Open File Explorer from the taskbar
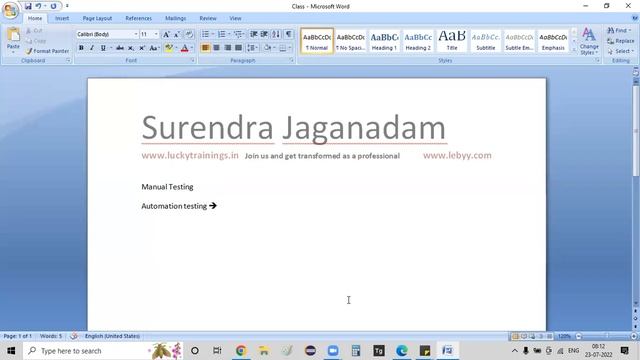This screenshot has width=640, height=360. [264, 351]
